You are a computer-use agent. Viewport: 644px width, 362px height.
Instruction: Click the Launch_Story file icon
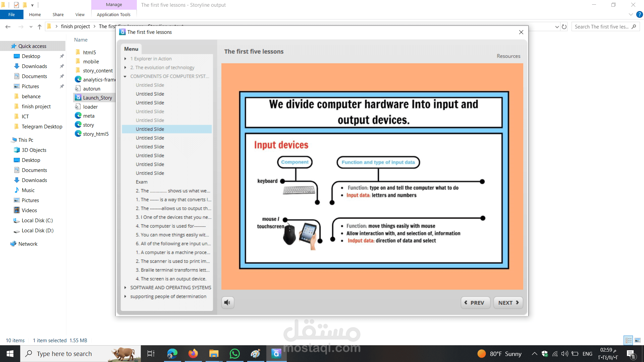tap(78, 98)
